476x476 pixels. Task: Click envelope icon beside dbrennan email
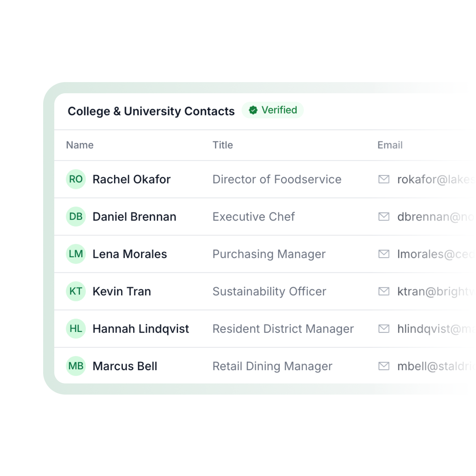(384, 216)
